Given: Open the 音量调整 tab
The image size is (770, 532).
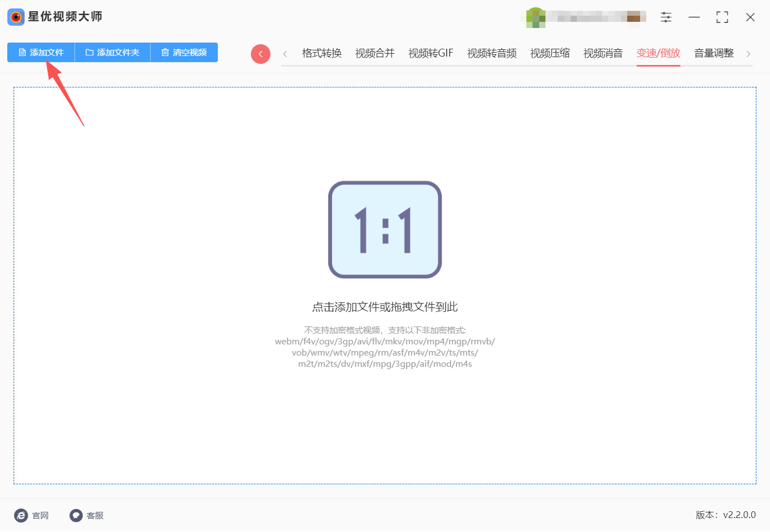Looking at the screenshot, I should (x=714, y=53).
